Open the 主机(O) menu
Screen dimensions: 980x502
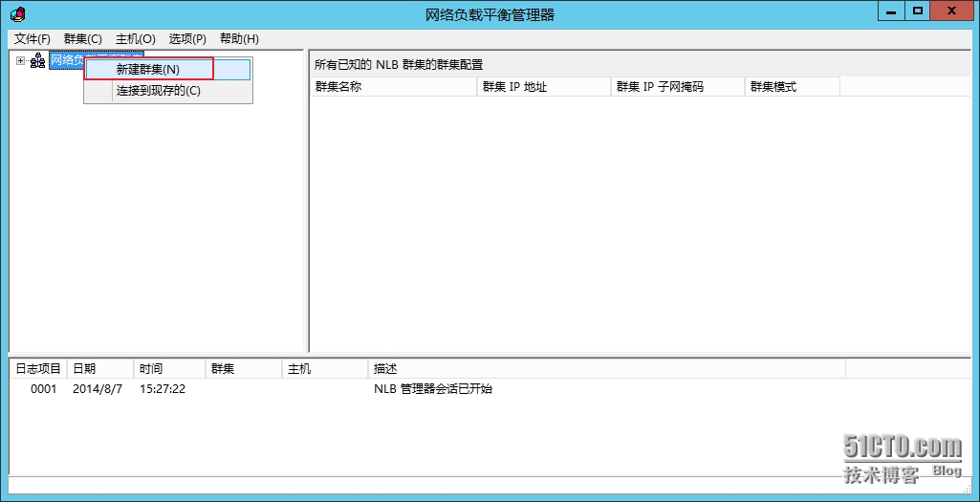136,38
